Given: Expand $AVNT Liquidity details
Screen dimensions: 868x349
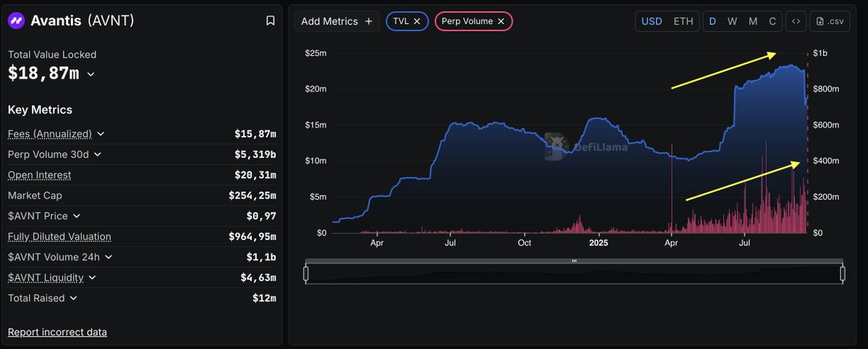Looking at the screenshot, I should pos(93,277).
